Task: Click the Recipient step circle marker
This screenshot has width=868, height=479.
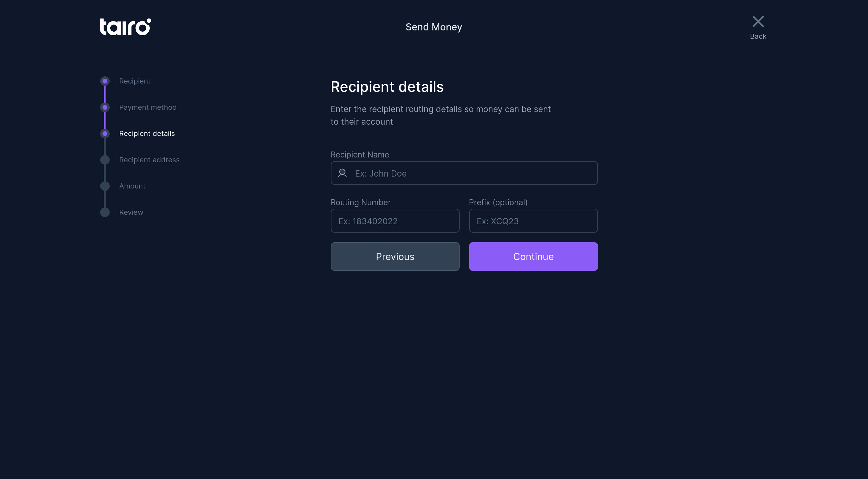Action: click(105, 81)
